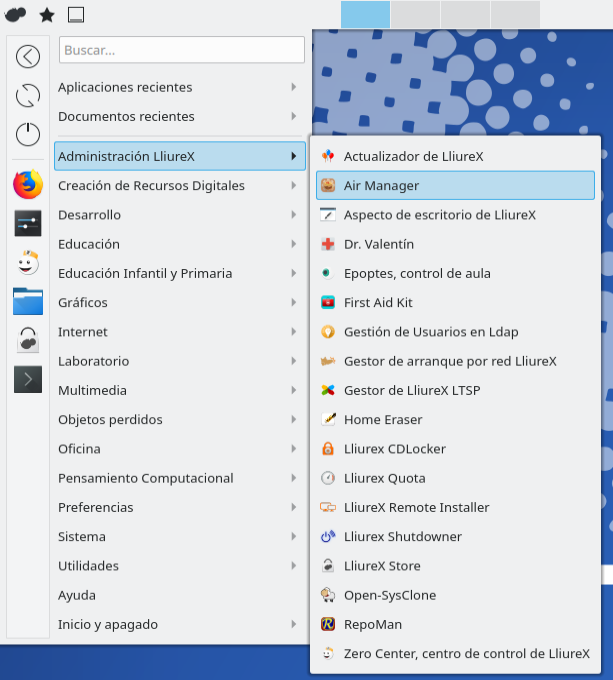Click the LliureX Remote Installer icon
Image resolution: width=613 pixels, height=680 pixels.
point(328,507)
